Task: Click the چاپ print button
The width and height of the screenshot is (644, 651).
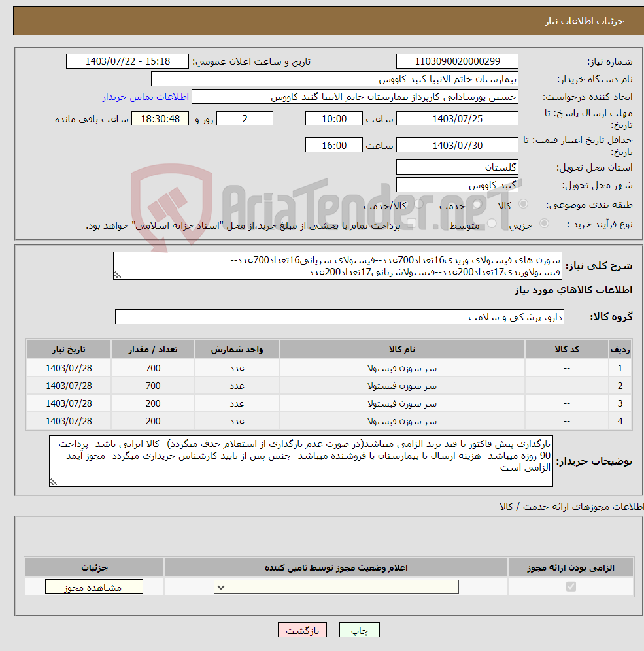Action: point(359,630)
